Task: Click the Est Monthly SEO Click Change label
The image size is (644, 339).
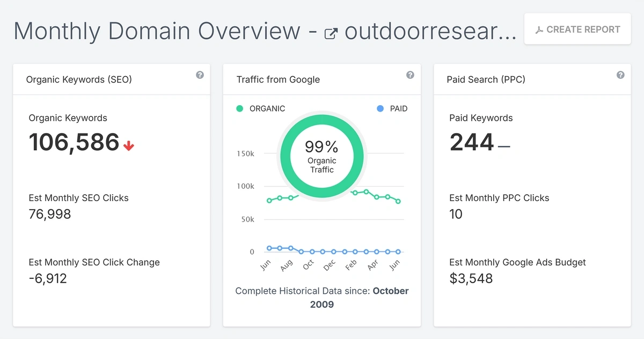Action: pyautogui.click(x=94, y=262)
